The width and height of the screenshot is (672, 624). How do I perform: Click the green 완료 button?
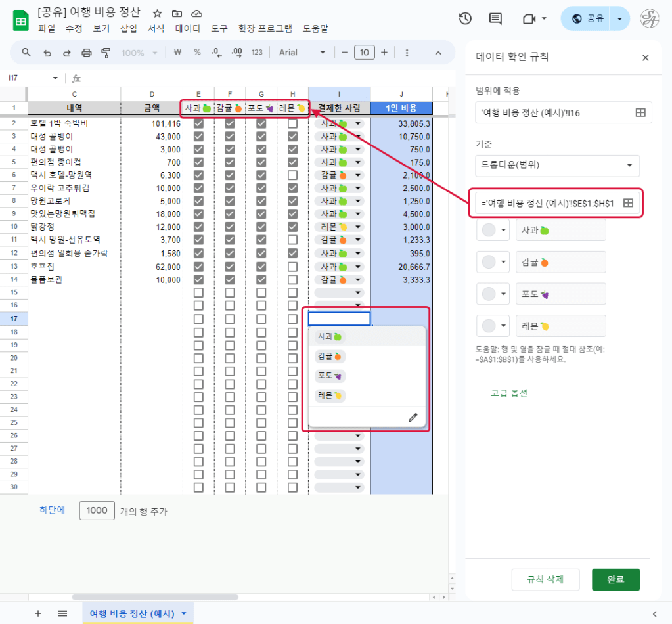pos(615,579)
